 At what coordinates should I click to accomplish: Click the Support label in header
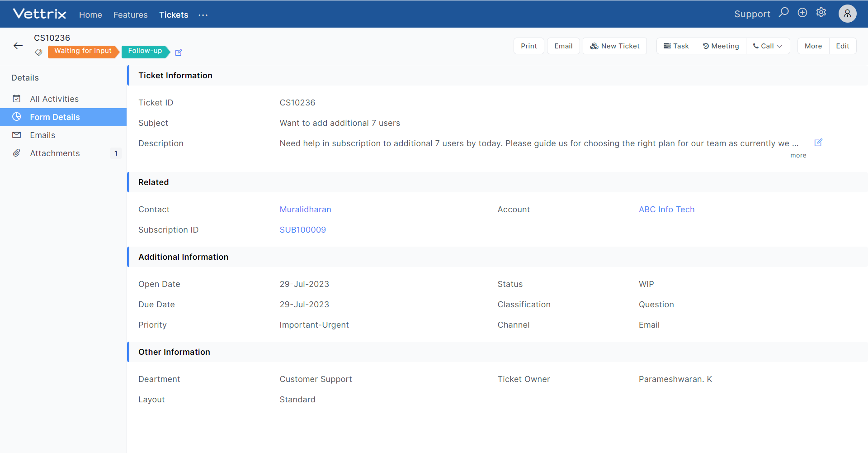(752, 14)
